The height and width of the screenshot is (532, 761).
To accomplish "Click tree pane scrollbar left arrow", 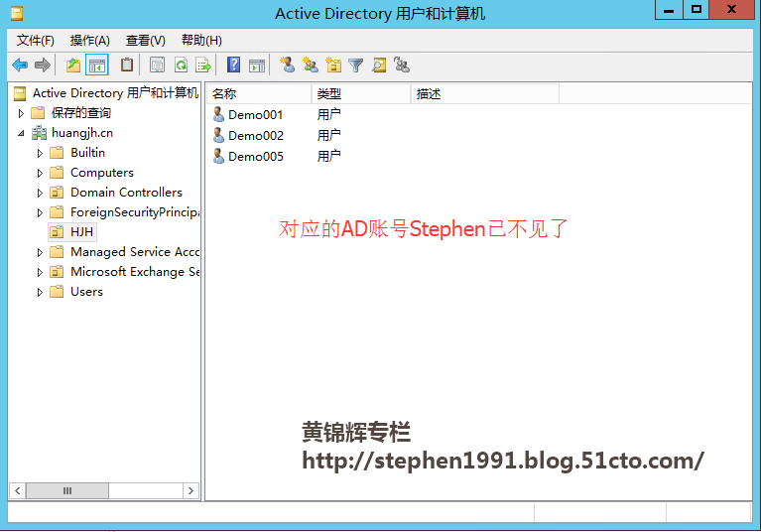I will pyautogui.click(x=18, y=490).
